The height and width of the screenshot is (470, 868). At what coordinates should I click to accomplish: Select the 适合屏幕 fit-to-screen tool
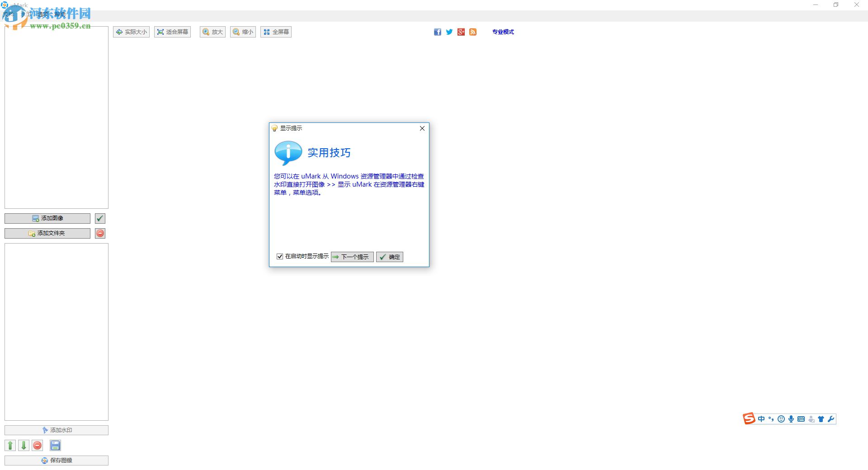(172, 32)
